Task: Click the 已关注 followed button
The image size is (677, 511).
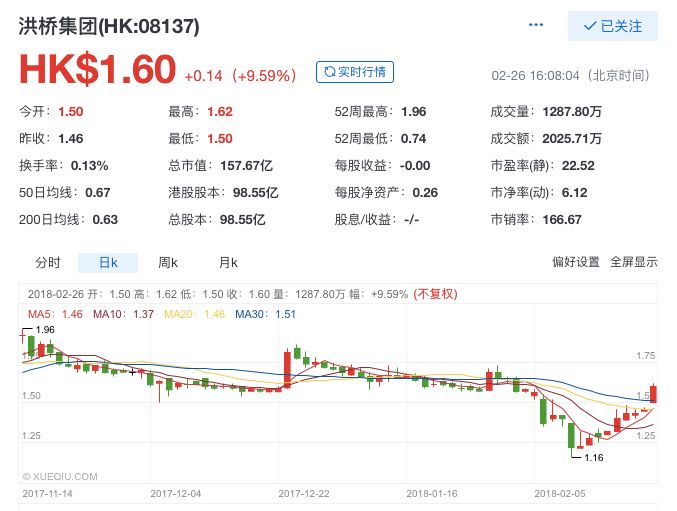Action: click(x=613, y=26)
